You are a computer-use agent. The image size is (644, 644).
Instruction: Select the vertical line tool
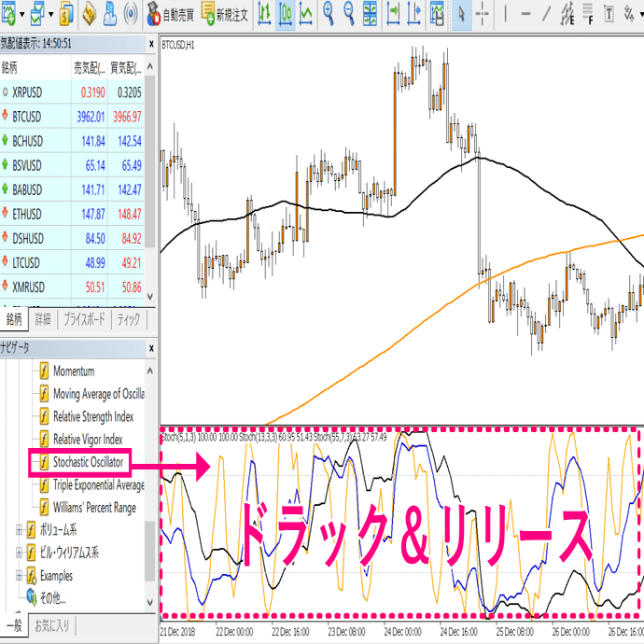505,14
